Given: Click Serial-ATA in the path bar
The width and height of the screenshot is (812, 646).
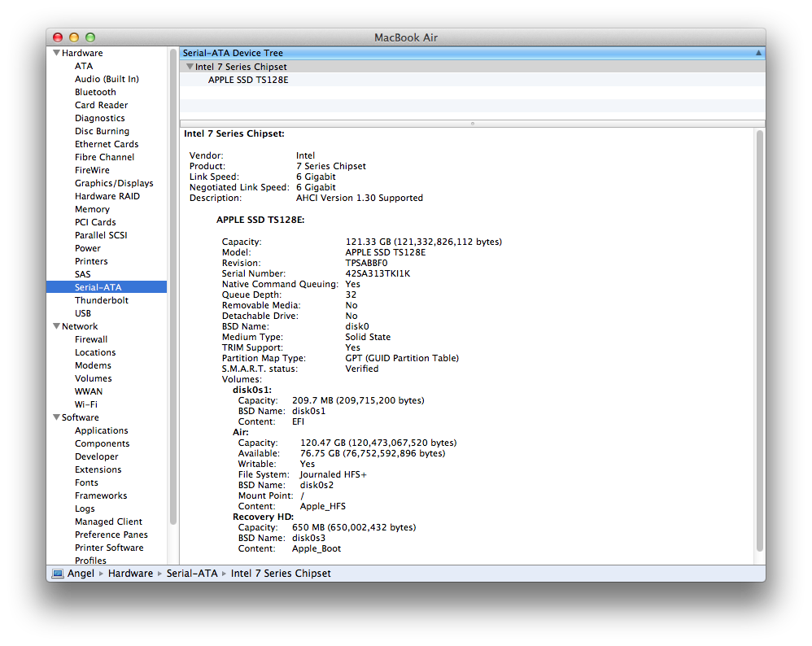Looking at the screenshot, I should coord(192,574).
